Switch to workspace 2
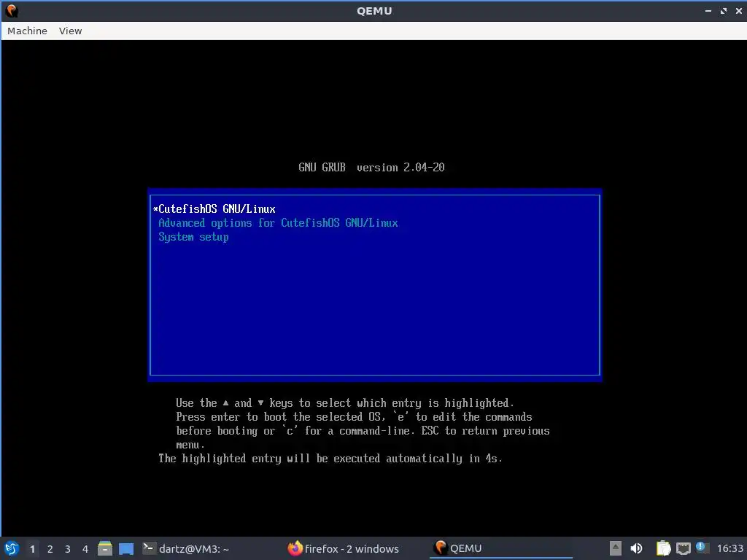Screen dimensions: 747x560 coord(50,549)
